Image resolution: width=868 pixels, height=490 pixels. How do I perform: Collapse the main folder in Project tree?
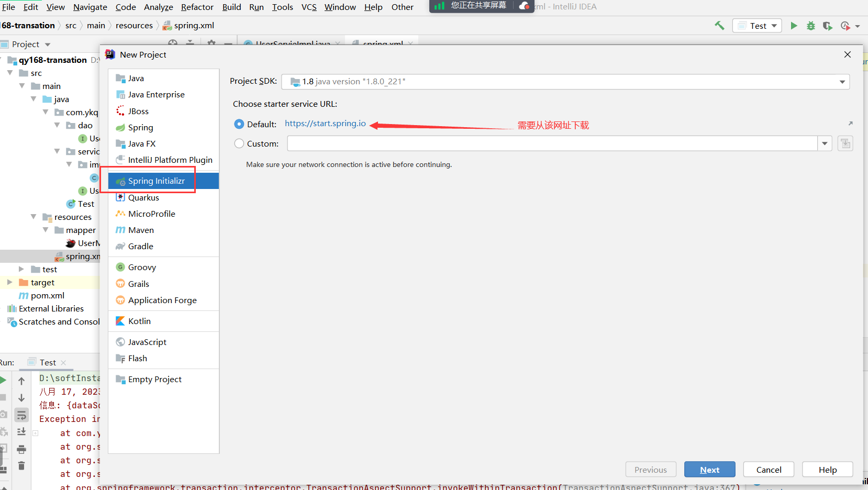point(22,86)
